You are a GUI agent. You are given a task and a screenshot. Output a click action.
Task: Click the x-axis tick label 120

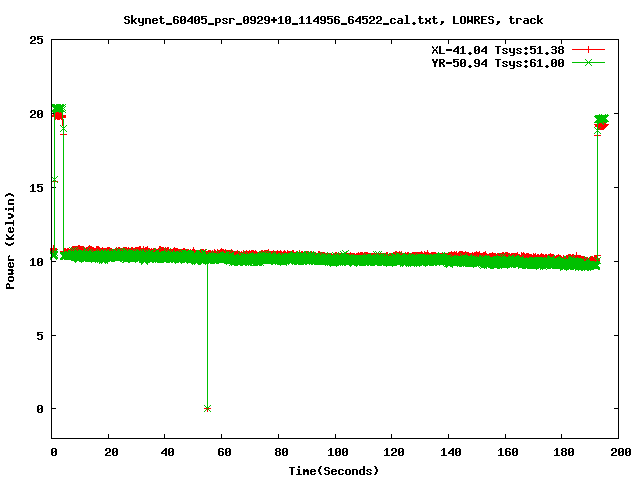tap(394, 452)
